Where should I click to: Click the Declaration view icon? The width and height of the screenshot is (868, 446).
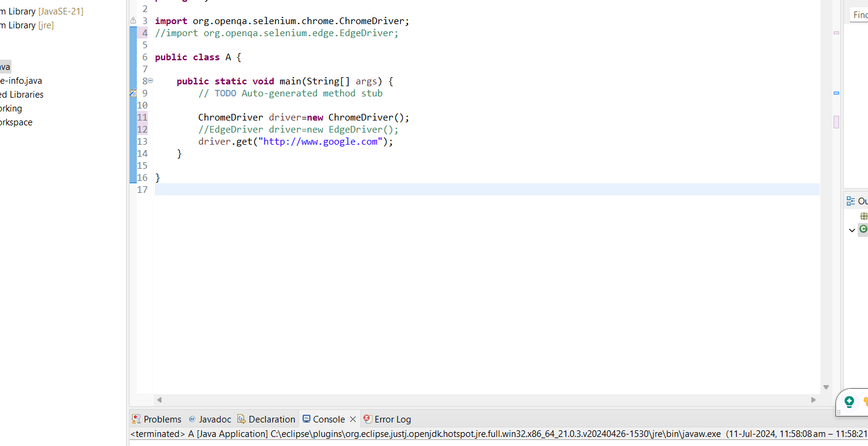click(241, 419)
